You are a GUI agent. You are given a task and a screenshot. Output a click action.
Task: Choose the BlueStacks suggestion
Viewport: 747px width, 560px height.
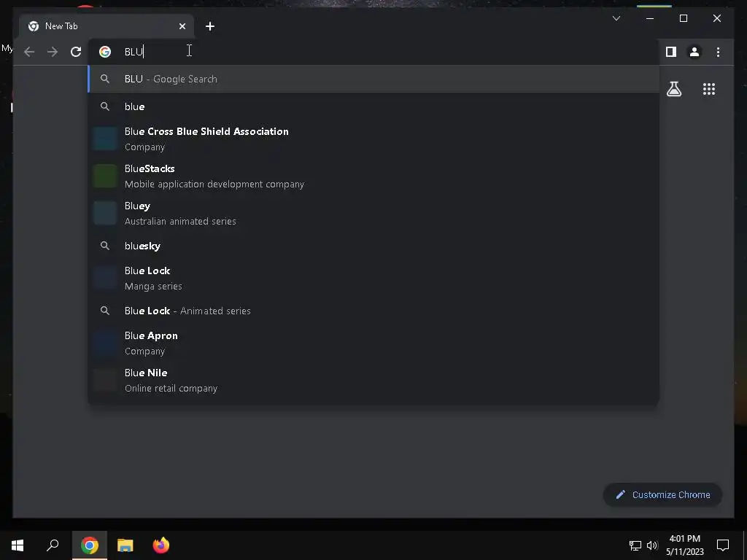coord(374,176)
